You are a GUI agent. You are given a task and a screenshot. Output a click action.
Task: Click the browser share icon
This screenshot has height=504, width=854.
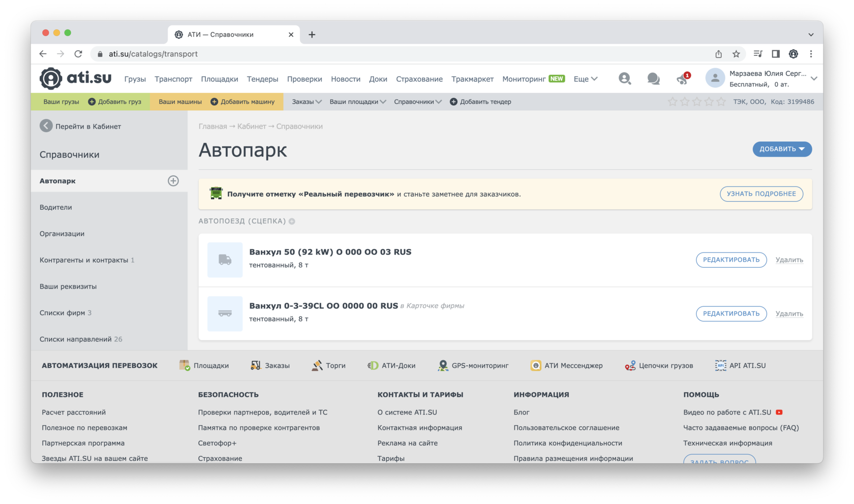[718, 54]
